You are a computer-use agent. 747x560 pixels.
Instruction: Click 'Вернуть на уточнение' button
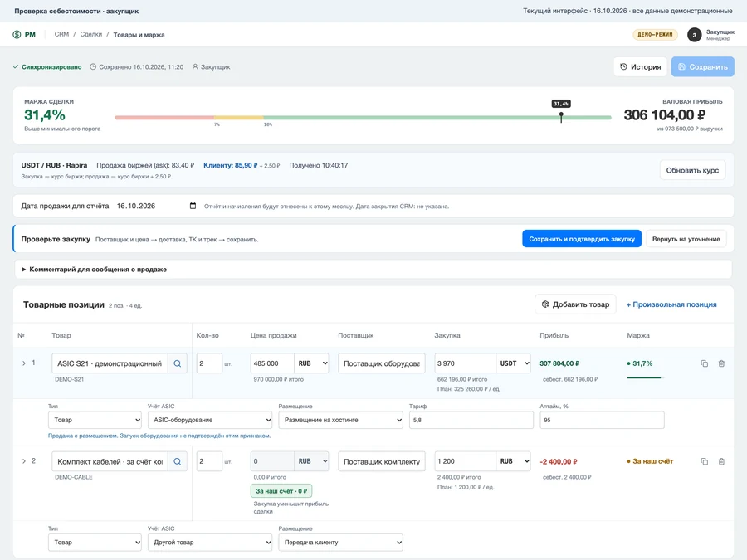coord(686,239)
